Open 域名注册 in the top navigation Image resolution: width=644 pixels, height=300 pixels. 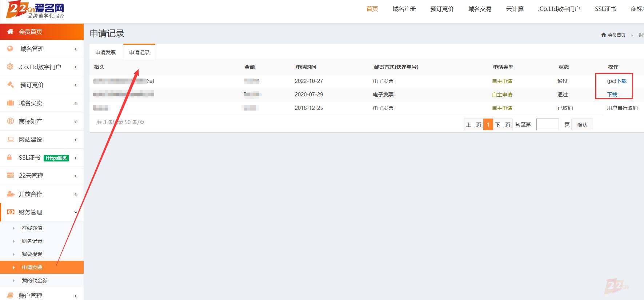404,9
